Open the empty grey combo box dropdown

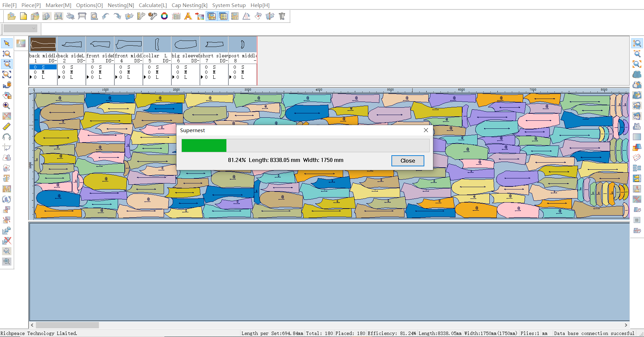tap(20, 29)
